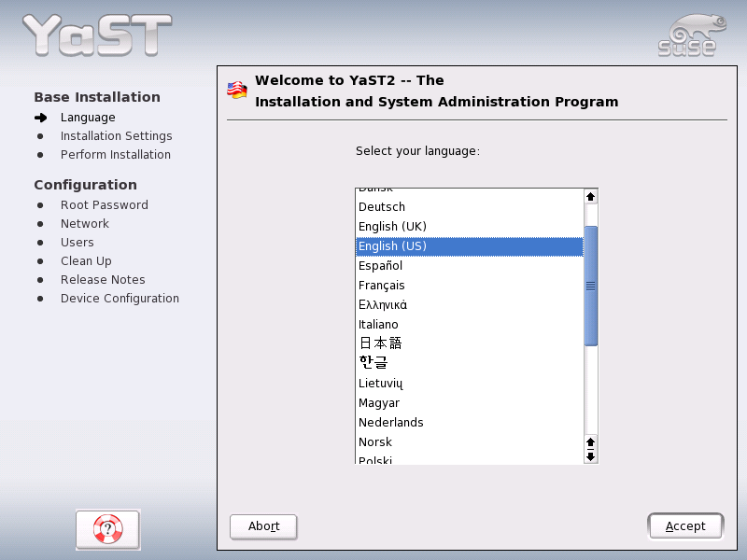Click the YaST logo in the header
This screenshot has height=560, width=747.
[93, 35]
